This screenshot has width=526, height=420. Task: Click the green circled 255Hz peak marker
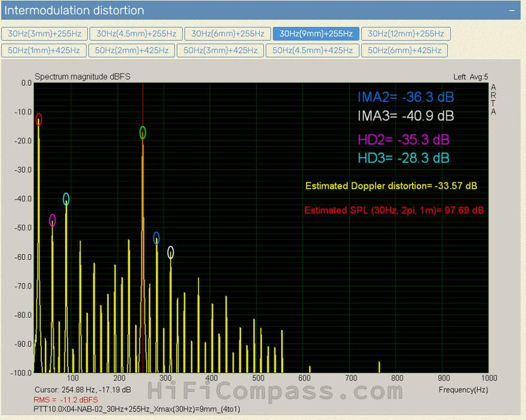pos(143,132)
